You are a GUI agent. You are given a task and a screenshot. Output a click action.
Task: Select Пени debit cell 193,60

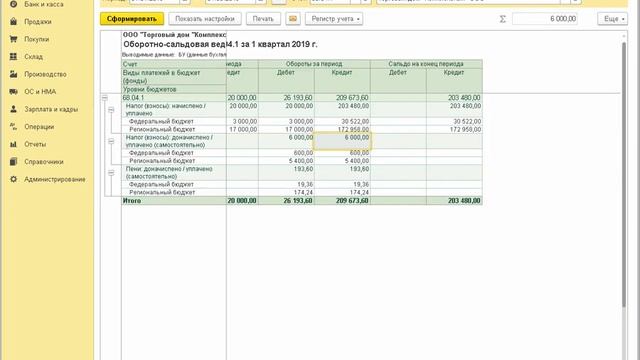pyautogui.click(x=286, y=173)
